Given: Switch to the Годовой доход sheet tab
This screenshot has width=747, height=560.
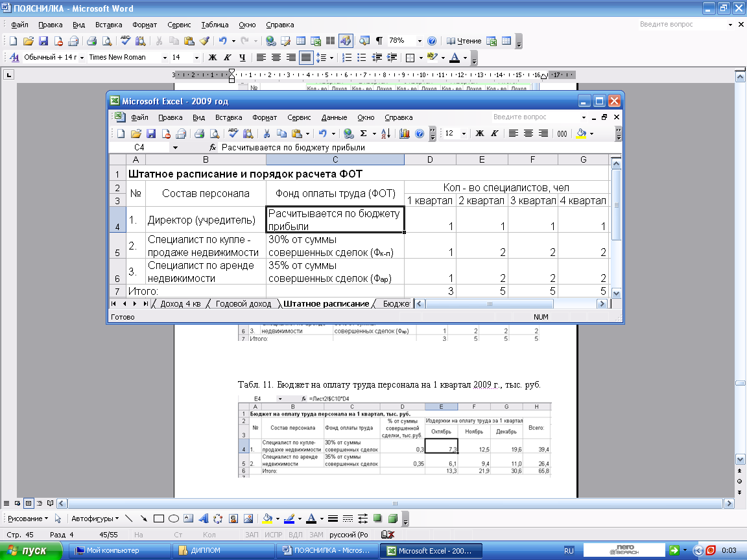Looking at the screenshot, I should pos(243,303).
